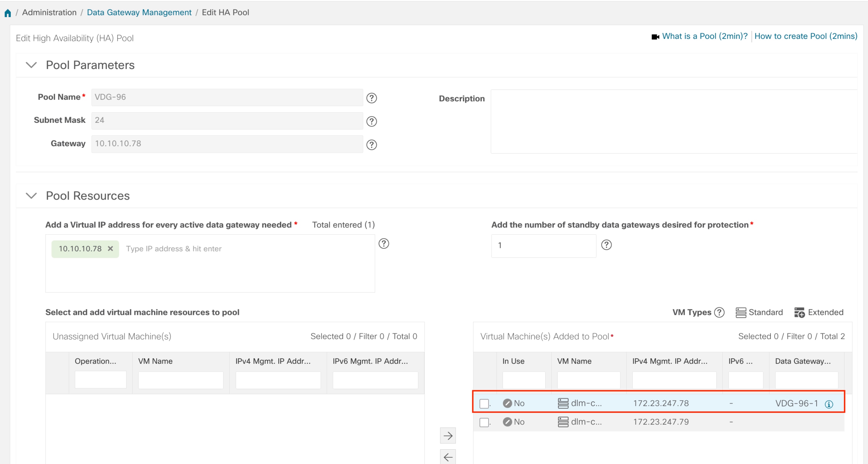Click help icon next to Pool Name

pyautogui.click(x=371, y=98)
